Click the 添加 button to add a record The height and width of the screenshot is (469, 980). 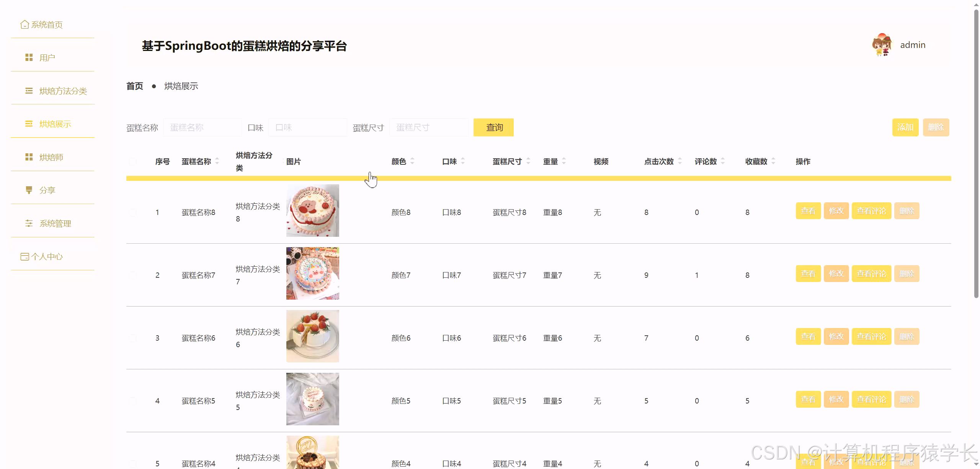tap(905, 127)
